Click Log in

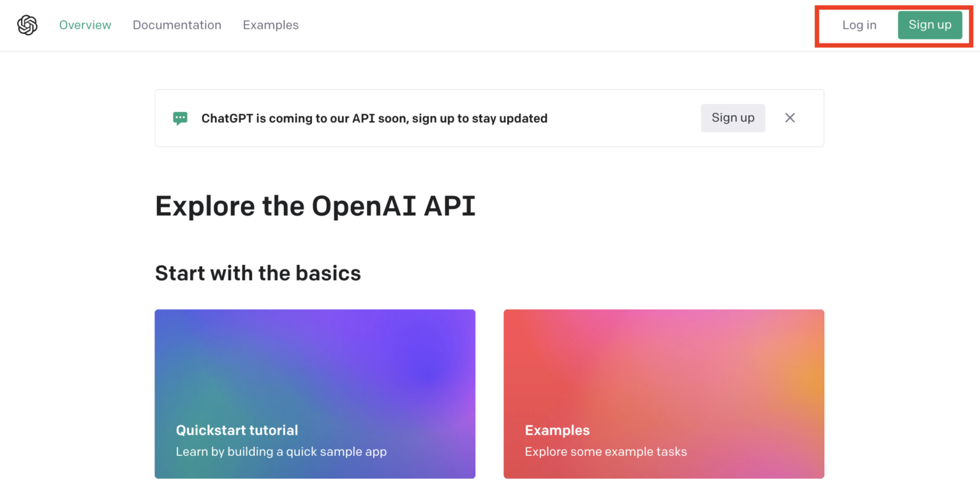859,25
